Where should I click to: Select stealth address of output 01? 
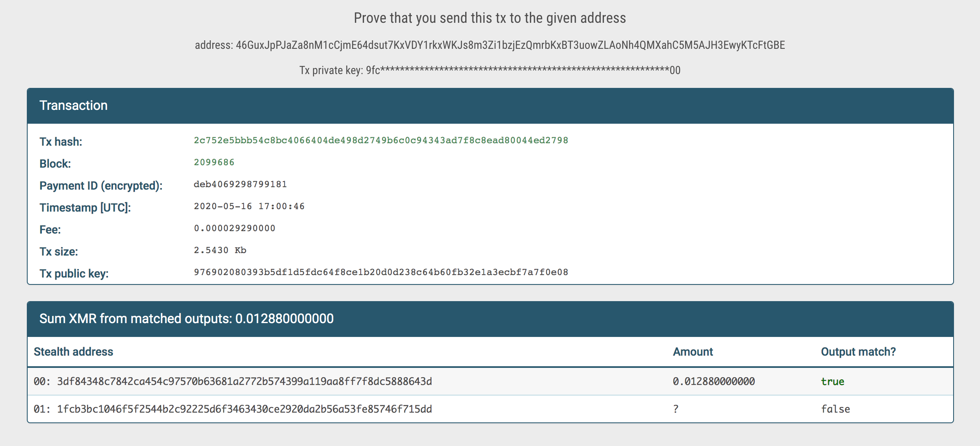[244, 409]
